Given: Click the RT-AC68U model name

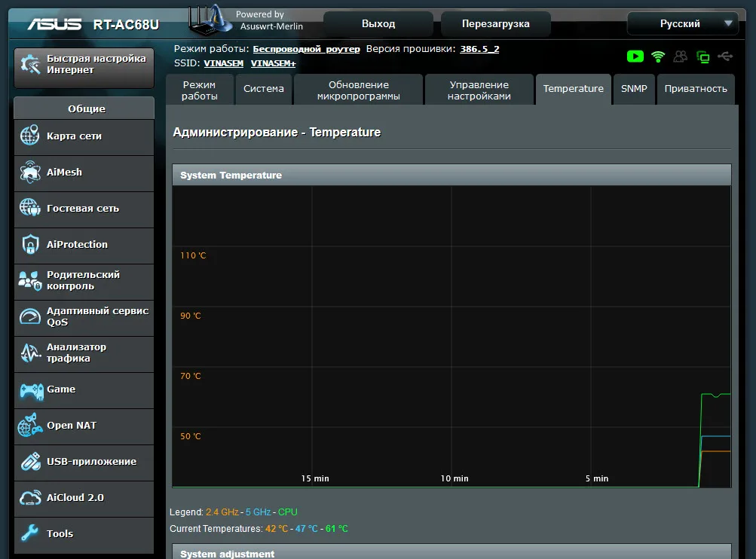Looking at the screenshot, I should coord(126,25).
